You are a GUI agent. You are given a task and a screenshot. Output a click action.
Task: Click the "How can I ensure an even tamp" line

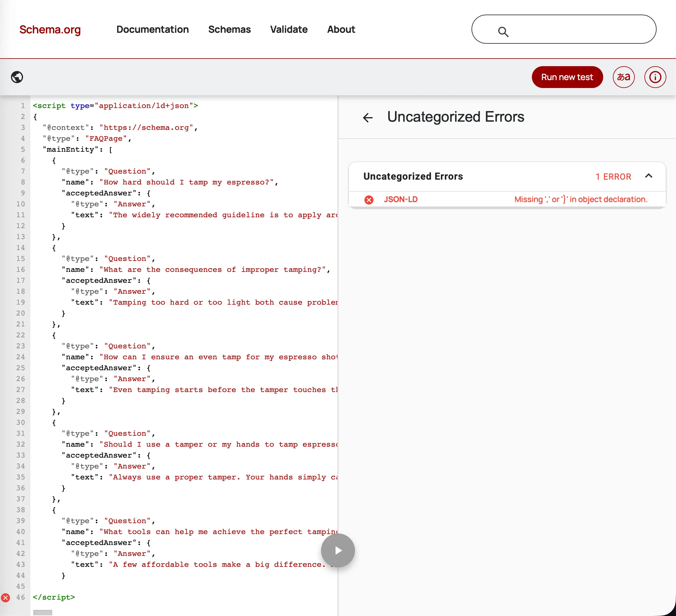pyautogui.click(x=200, y=357)
